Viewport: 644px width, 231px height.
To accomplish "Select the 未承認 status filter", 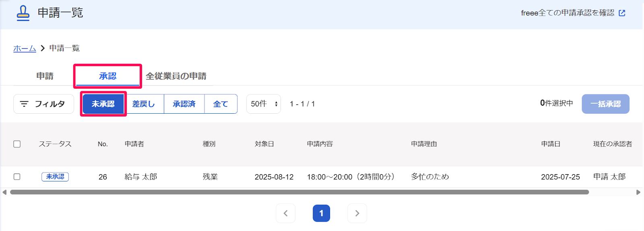I will [103, 104].
